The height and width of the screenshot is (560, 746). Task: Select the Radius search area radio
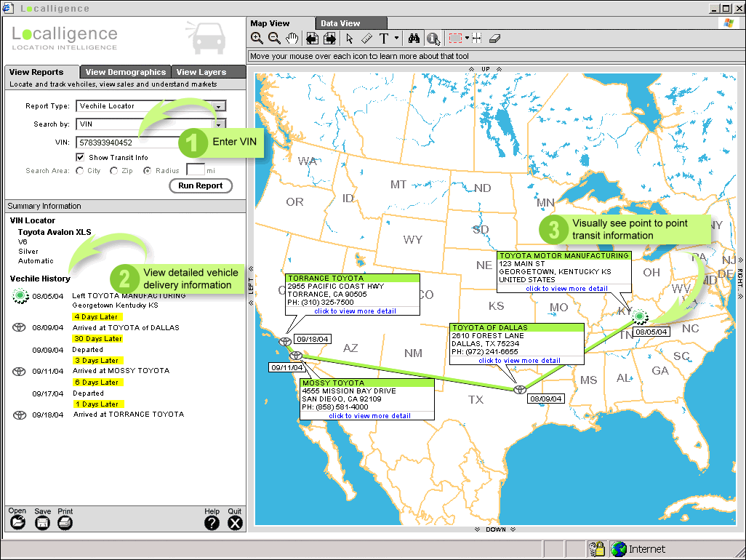pos(148,170)
